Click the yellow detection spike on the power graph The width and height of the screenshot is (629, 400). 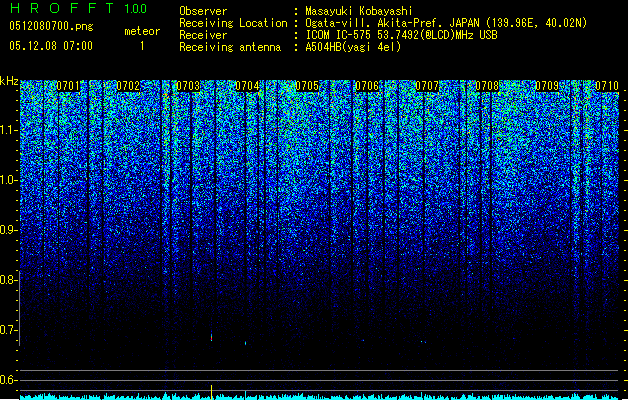(x=211, y=392)
